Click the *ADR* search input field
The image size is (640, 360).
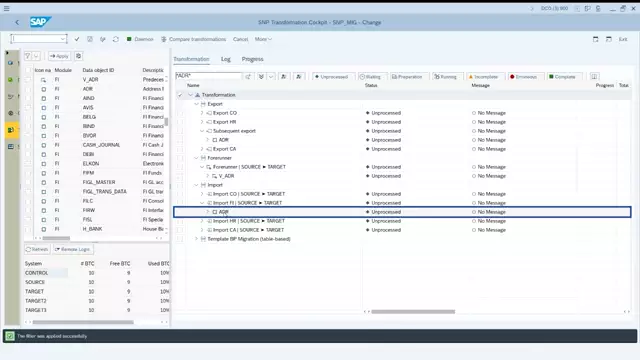[x=209, y=76]
